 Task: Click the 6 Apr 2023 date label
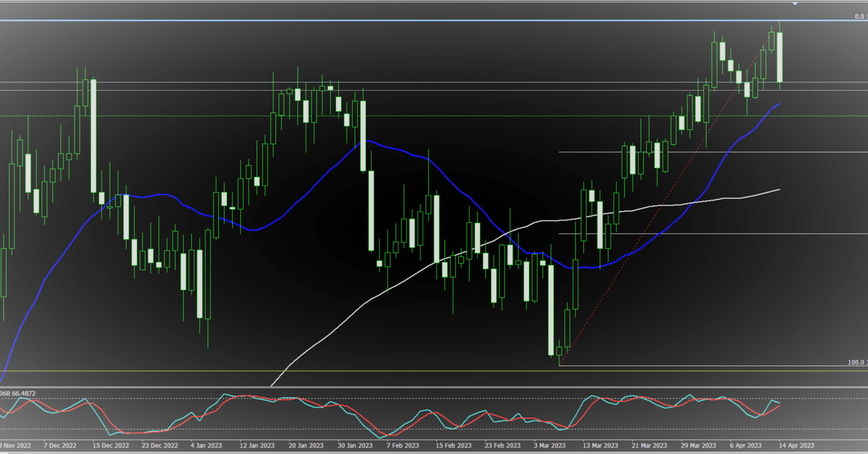coord(746,446)
